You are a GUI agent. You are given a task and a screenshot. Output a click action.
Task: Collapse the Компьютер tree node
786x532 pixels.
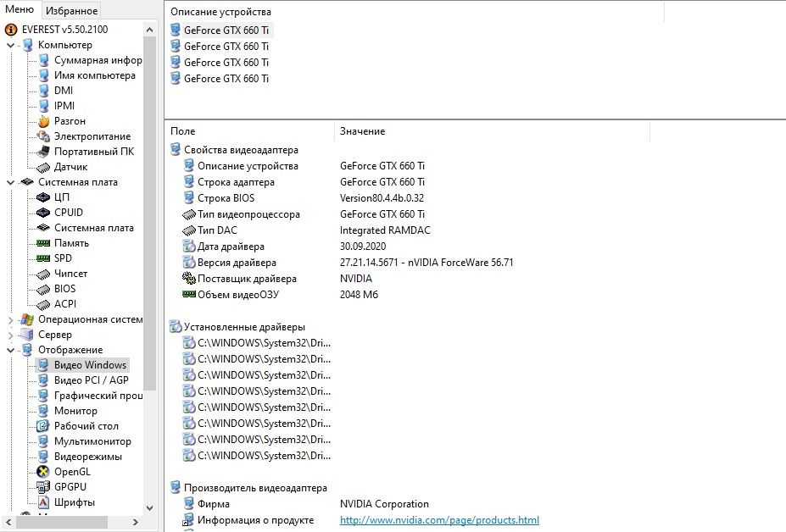pyautogui.click(x=10, y=45)
